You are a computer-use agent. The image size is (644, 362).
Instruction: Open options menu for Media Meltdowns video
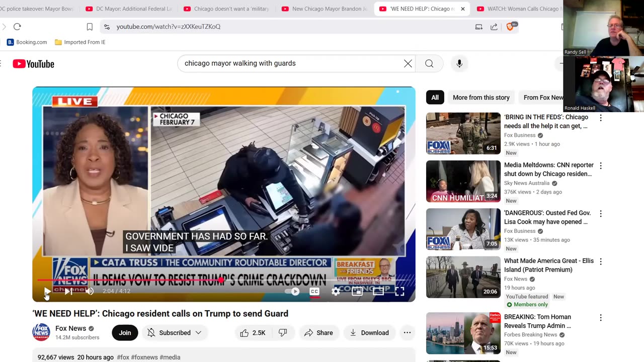600,165
